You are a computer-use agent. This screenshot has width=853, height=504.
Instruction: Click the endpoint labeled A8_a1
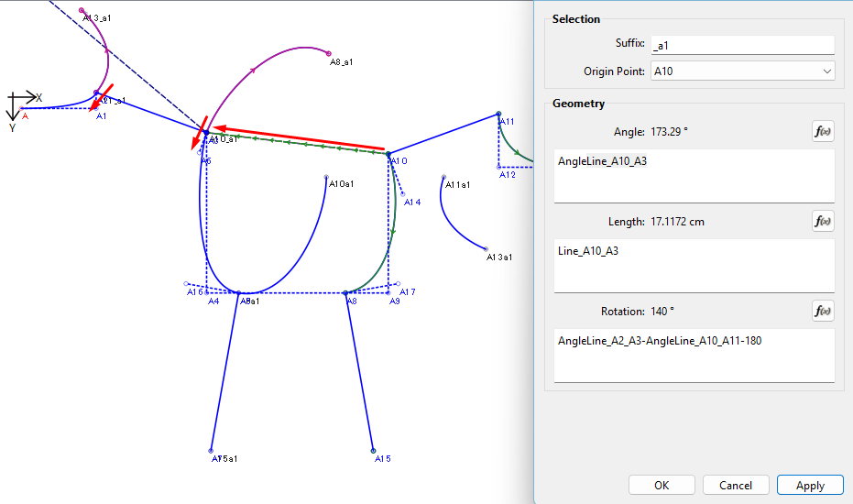pos(329,52)
